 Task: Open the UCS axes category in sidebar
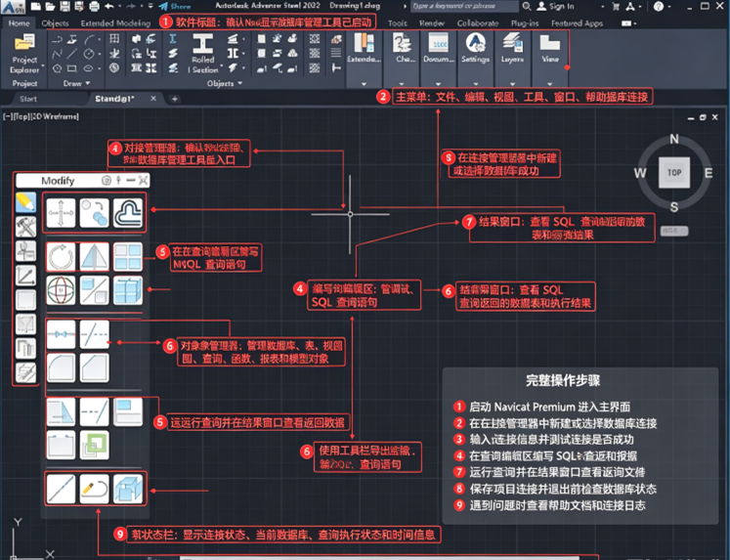coord(25,276)
